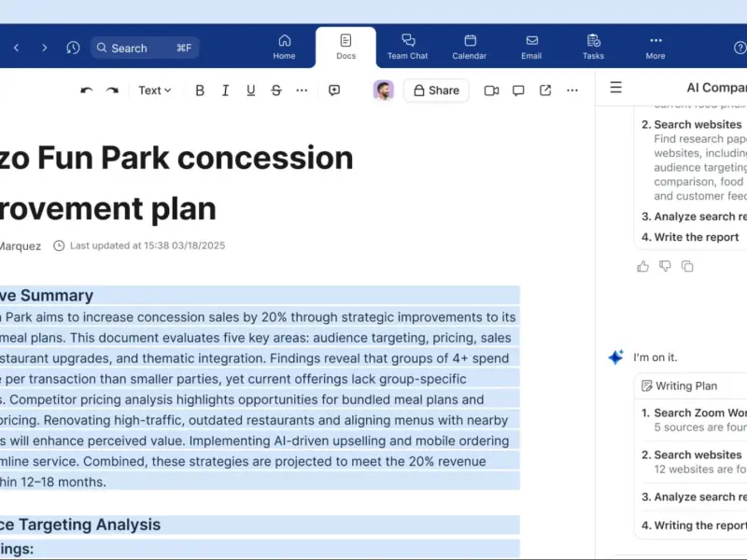Open the history clock icon
Image resolution: width=747 pixels, height=560 pixels.
(73, 48)
